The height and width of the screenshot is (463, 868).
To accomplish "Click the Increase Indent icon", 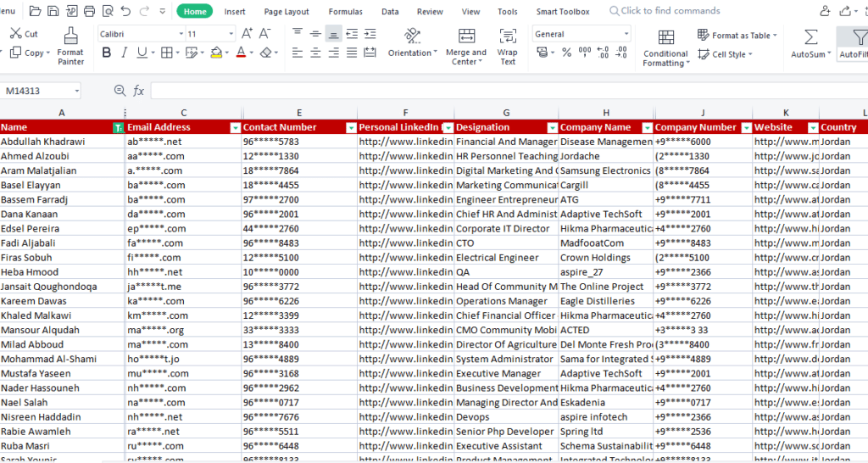I will [370, 34].
